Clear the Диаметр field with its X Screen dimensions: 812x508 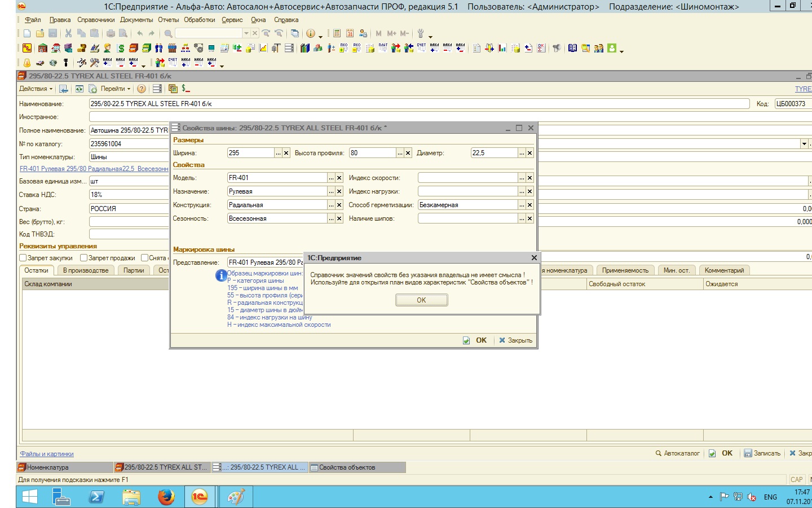530,153
